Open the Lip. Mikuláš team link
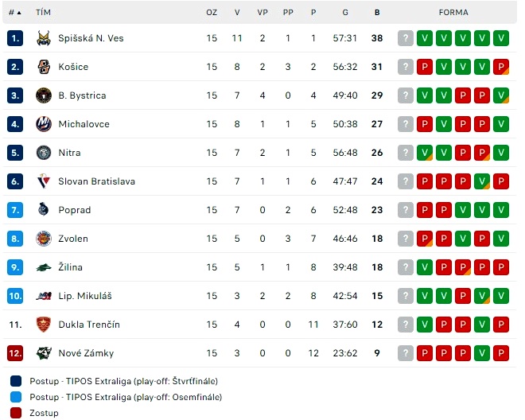 click(x=85, y=296)
